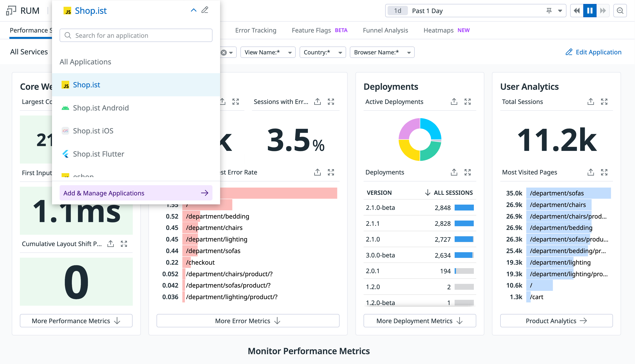The width and height of the screenshot is (635, 364).
Task: Expand the Most Visited Pages widget to fullscreen
Action: coord(604,172)
